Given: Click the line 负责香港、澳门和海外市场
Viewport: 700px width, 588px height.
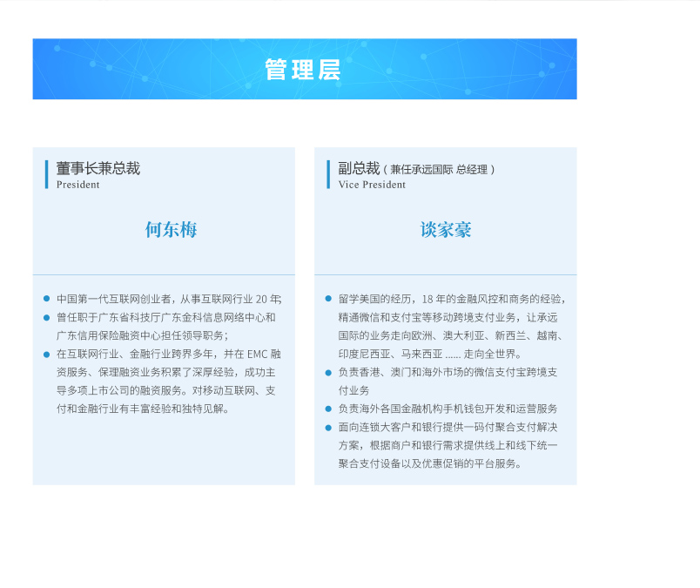Looking at the screenshot, I should (448, 372).
